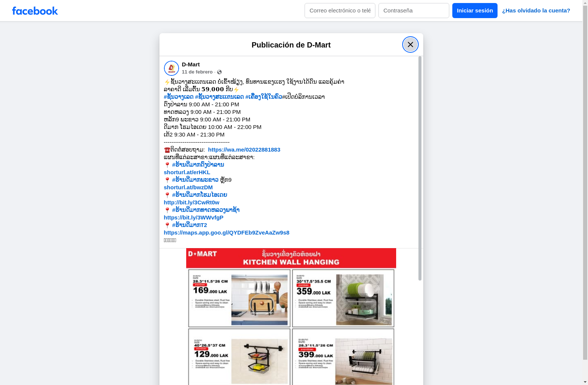Click the public globe audience icon
The width and height of the screenshot is (588, 385).
point(219,72)
